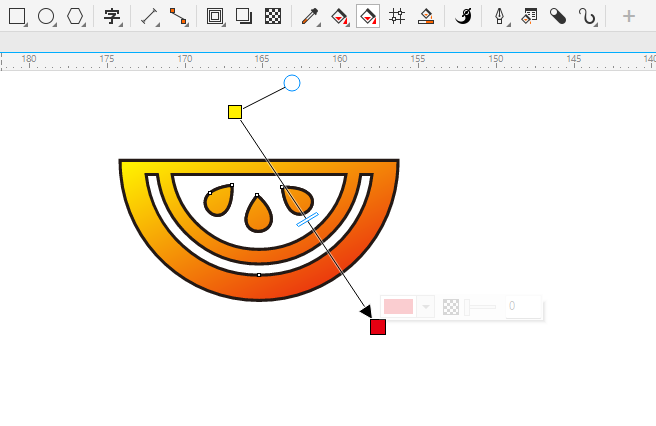
Task: Select the Artistic Media brush tool
Action: pyautogui.click(x=464, y=16)
